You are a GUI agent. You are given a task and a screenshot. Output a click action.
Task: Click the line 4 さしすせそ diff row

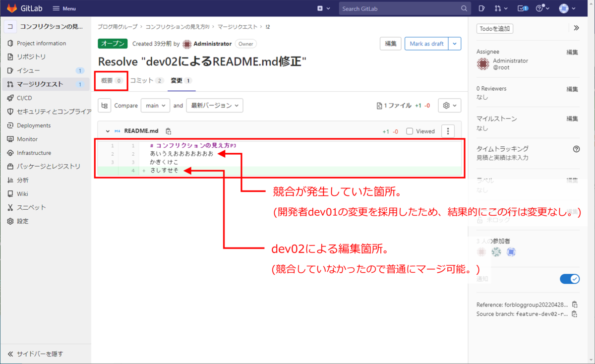point(280,170)
